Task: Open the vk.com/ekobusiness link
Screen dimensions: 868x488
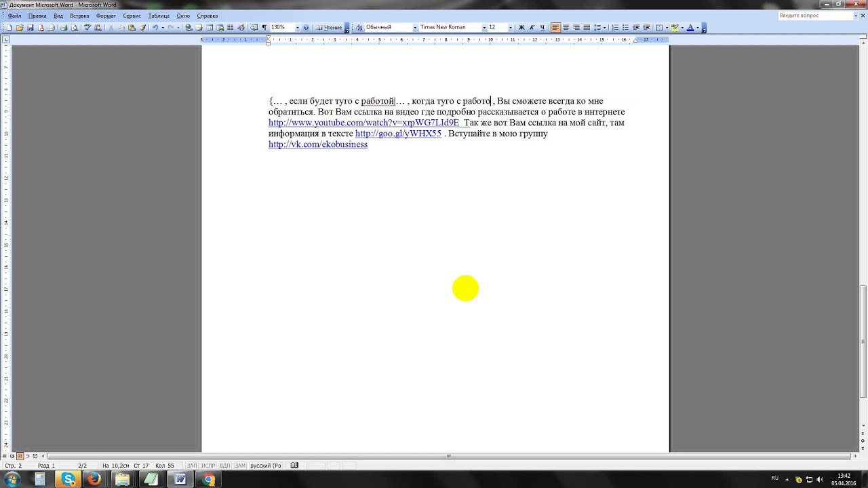Action: coord(318,144)
